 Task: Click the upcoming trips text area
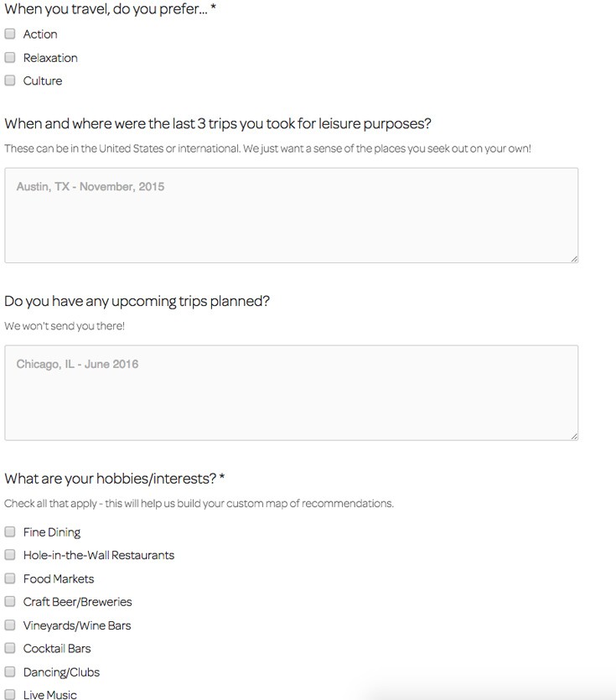tap(291, 392)
